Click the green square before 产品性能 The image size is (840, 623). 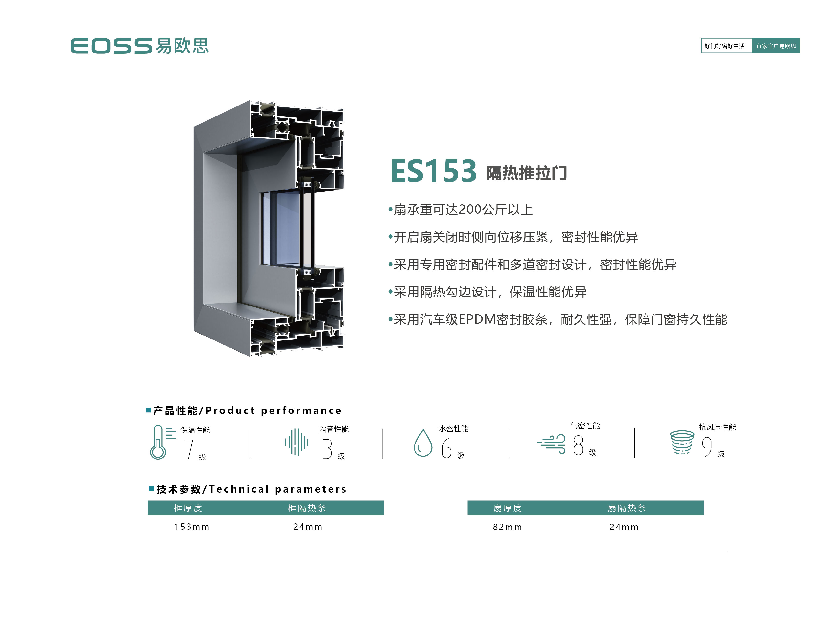(148, 410)
